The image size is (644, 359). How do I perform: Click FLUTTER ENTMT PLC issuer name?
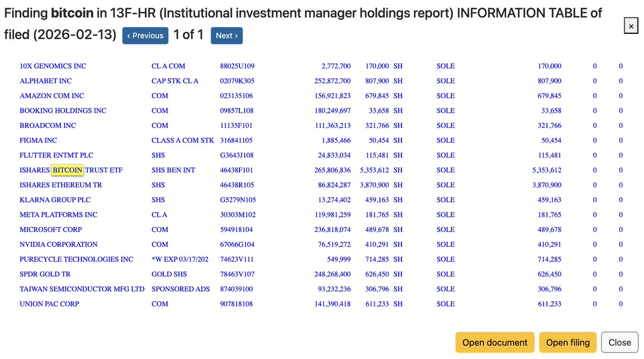(x=56, y=155)
